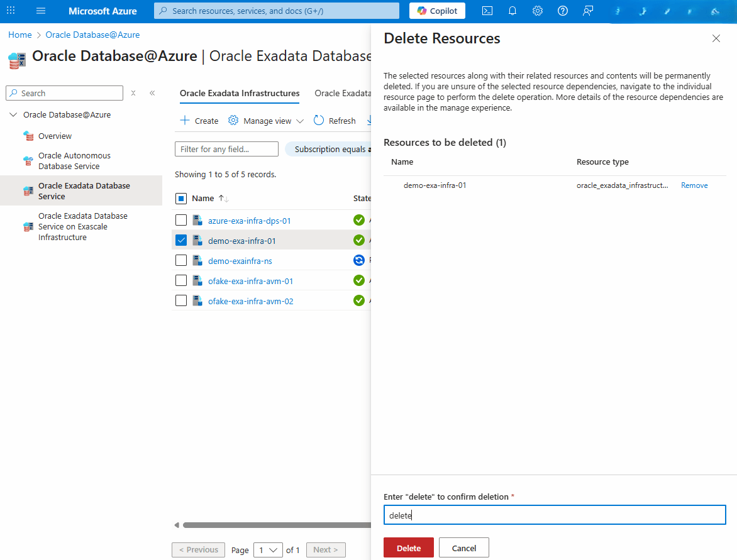The width and height of the screenshot is (737, 560).
Task: Click the Create plus icon
Action: tap(186, 120)
